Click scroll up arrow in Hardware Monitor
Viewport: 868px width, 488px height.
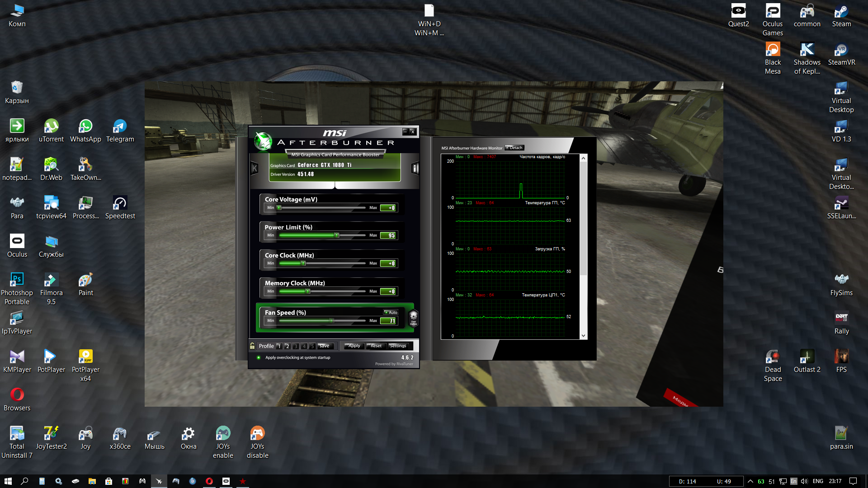click(x=583, y=158)
